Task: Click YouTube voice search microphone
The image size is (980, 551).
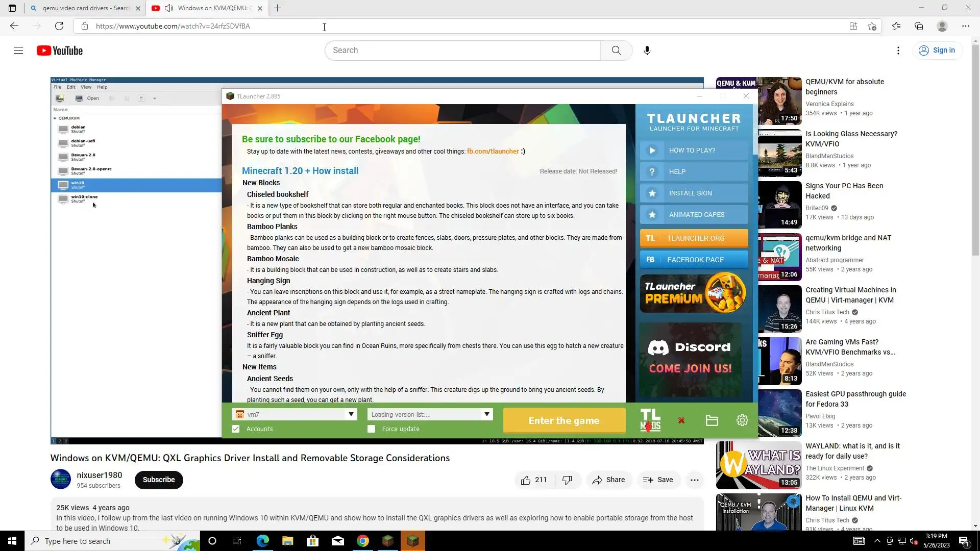Action: [647, 51]
